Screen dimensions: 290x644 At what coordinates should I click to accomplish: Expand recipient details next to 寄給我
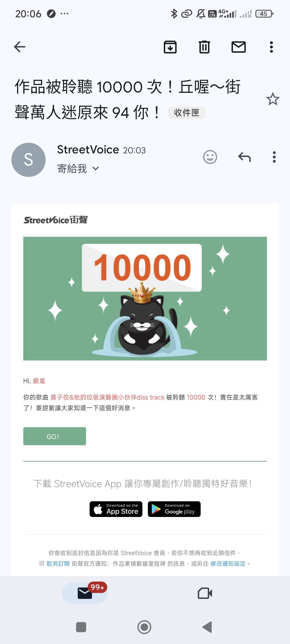[96, 169]
